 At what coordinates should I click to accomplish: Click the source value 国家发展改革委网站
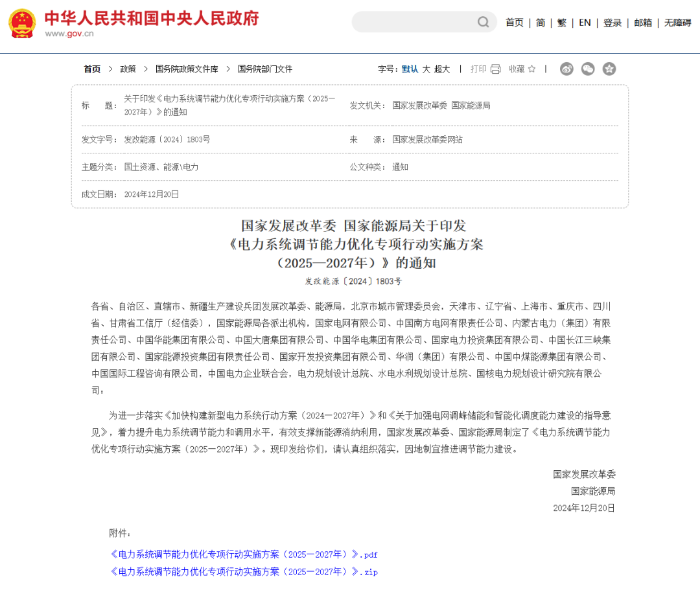[428, 140]
